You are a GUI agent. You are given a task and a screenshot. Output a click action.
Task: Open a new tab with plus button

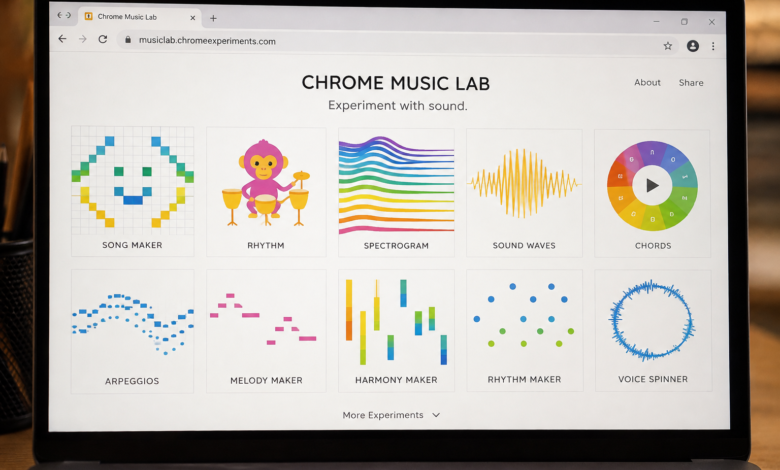click(213, 18)
